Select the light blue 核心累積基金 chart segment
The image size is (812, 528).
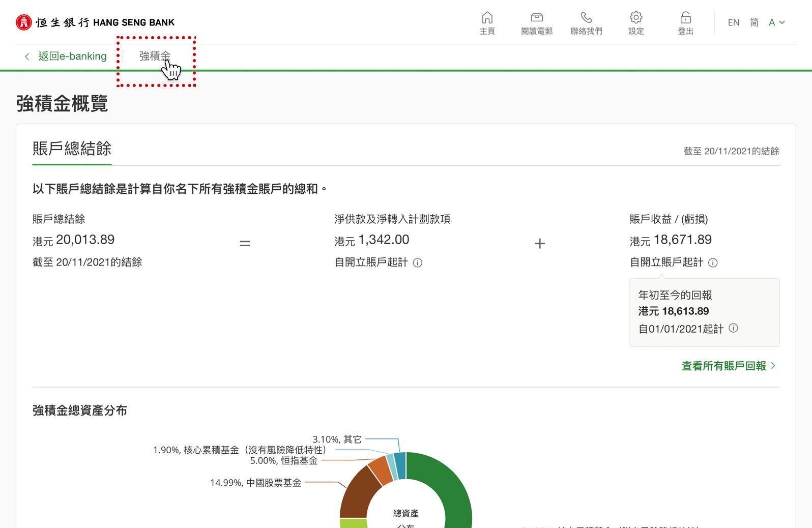pos(391,467)
